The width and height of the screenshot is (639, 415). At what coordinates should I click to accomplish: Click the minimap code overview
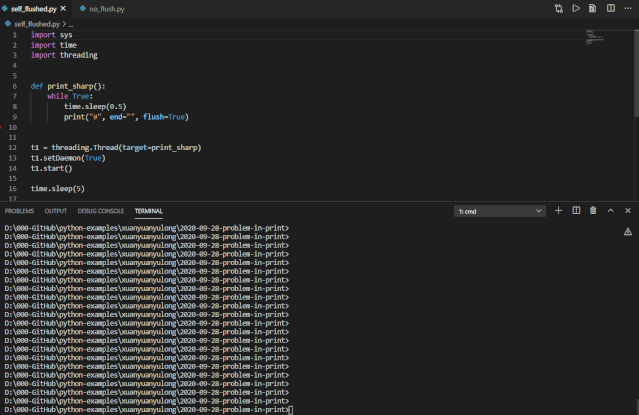[596, 37]
